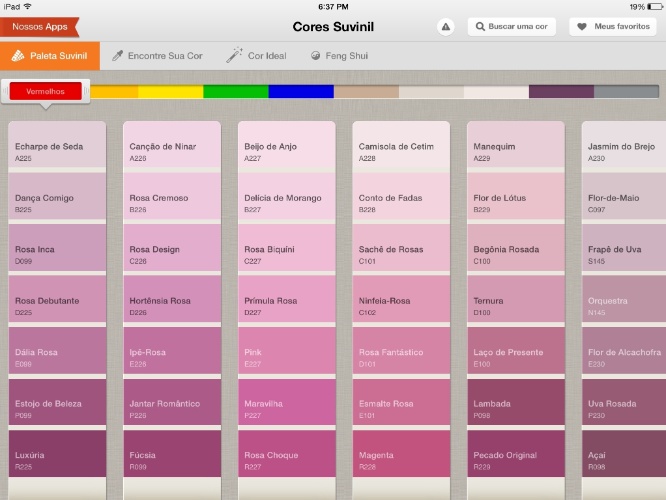Choose the Luxúria R225 color
The height and width of the screenshot is (500, 666).
coord(57,453)
